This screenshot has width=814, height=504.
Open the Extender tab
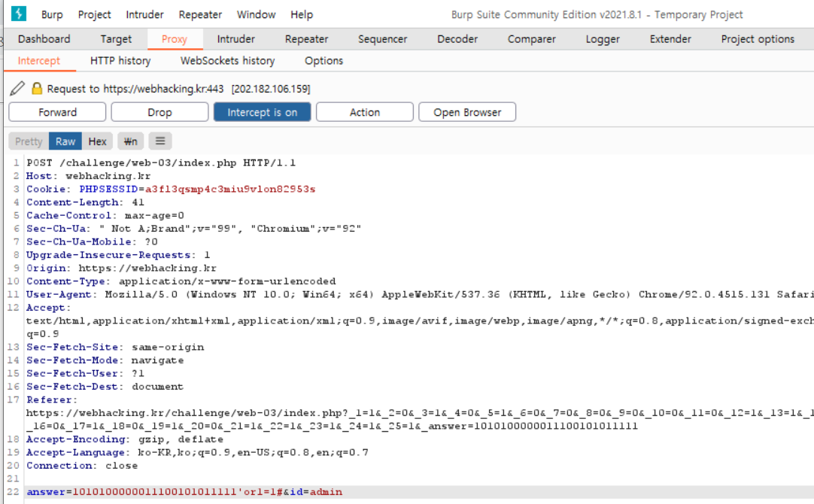[x=670, y=39]
